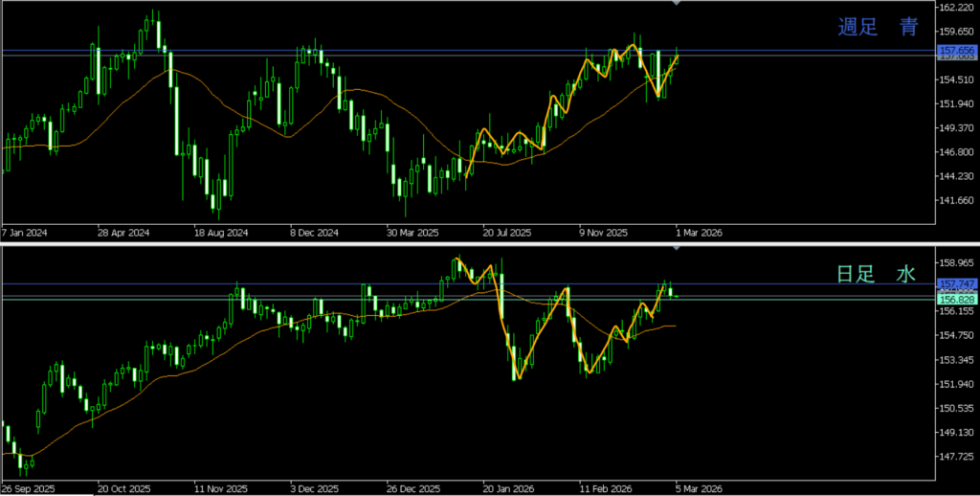
Task: Click 162.220 on the weekly price scale
Action: click(x=957, y=8)
